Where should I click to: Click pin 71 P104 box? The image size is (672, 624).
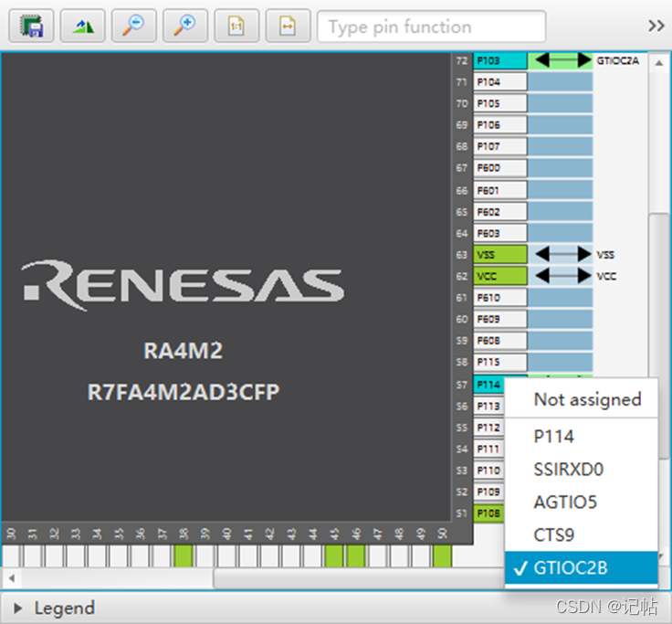(x=499, y=81)
